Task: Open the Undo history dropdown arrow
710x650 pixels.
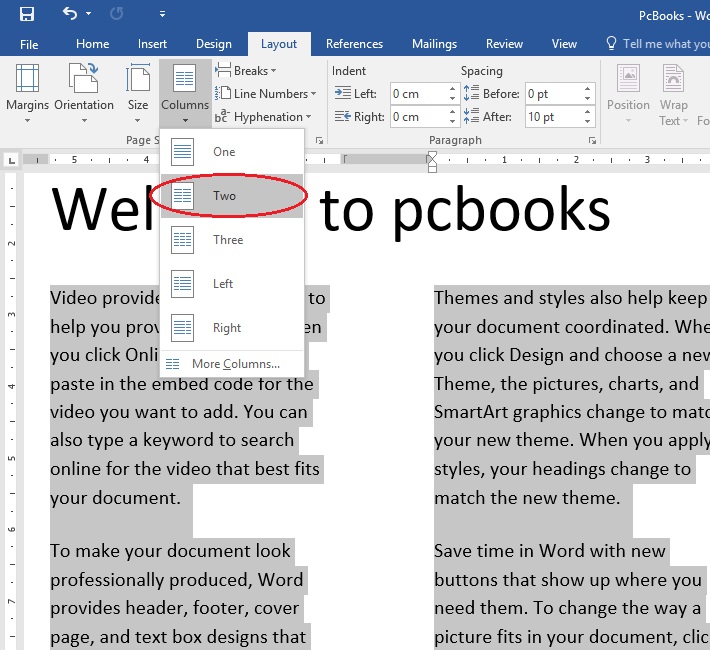Action: [89, 14]
